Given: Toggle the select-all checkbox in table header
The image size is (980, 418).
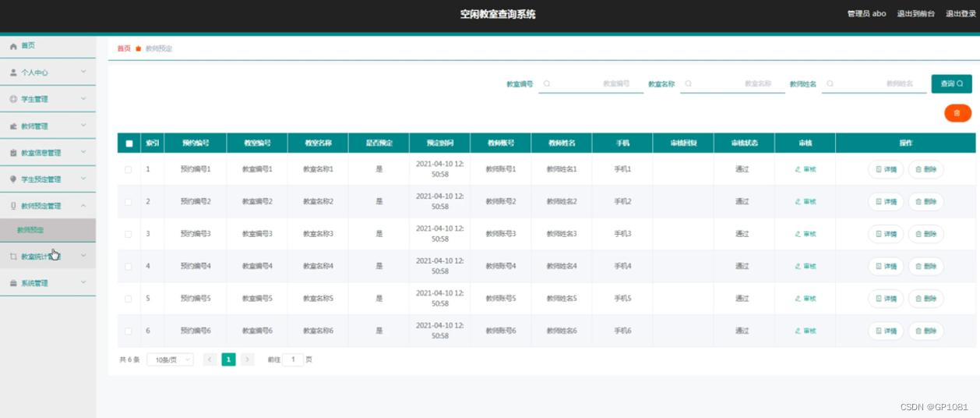Looking at the screenshot, I should [129, 143].
